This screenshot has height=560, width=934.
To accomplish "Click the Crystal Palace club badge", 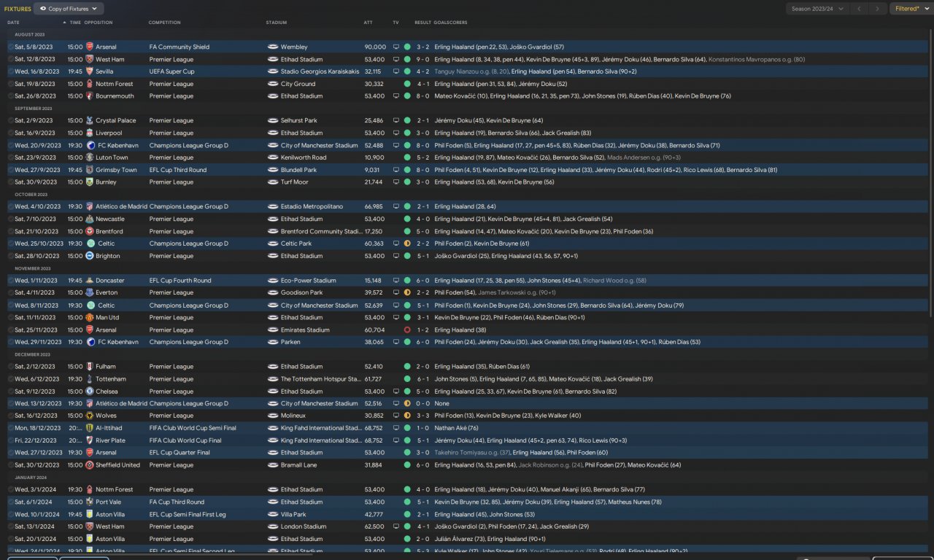I will click(x=90, y=121).
